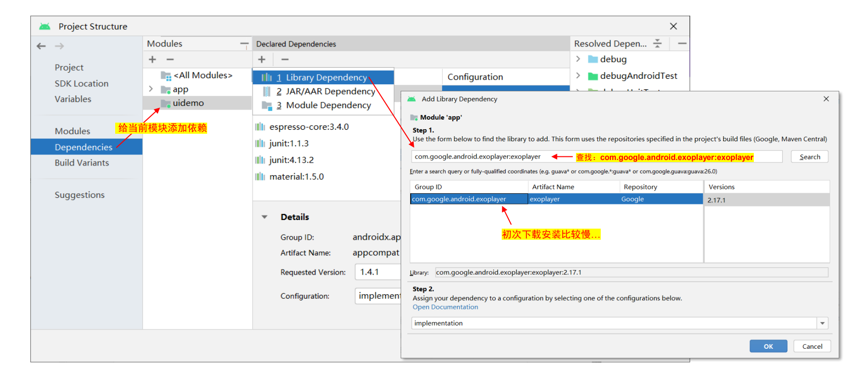This screenshot has height=375, width=868.
Task: Add a declared dependency with the plus icon
Action: click(262, 60)
